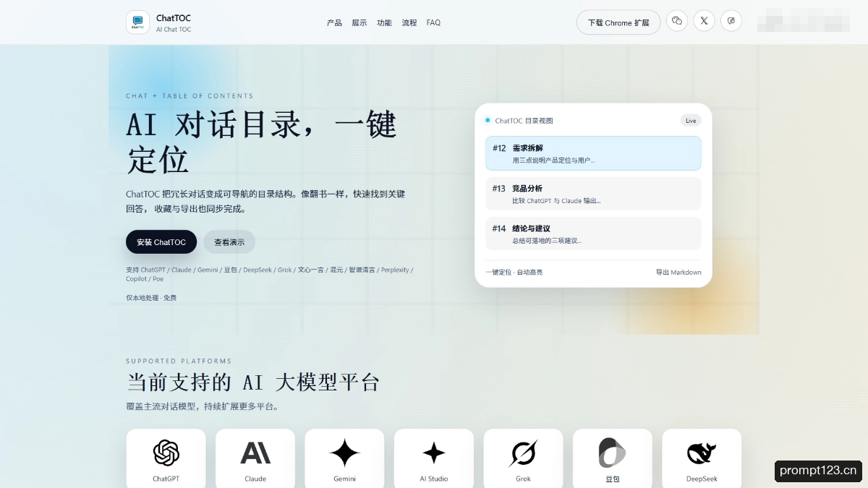The image size is (868, 488).
Task: Click the 仅本地处理 · 免费 text
Action: (151, 298)
